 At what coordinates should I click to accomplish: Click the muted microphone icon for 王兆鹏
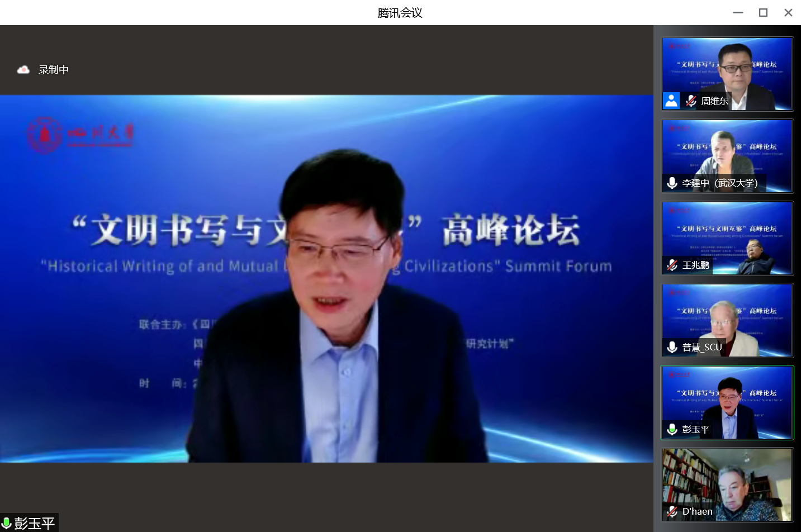(x=672, y=265)
